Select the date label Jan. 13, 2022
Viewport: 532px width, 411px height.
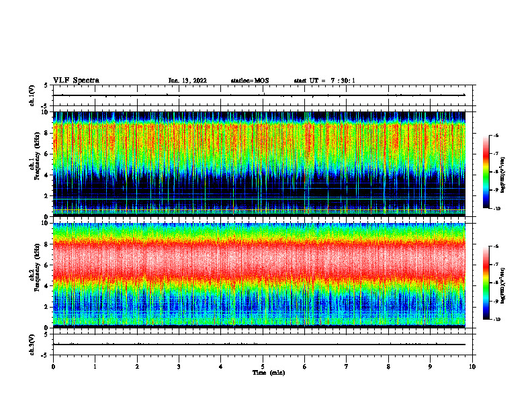[x=187, y=81]
